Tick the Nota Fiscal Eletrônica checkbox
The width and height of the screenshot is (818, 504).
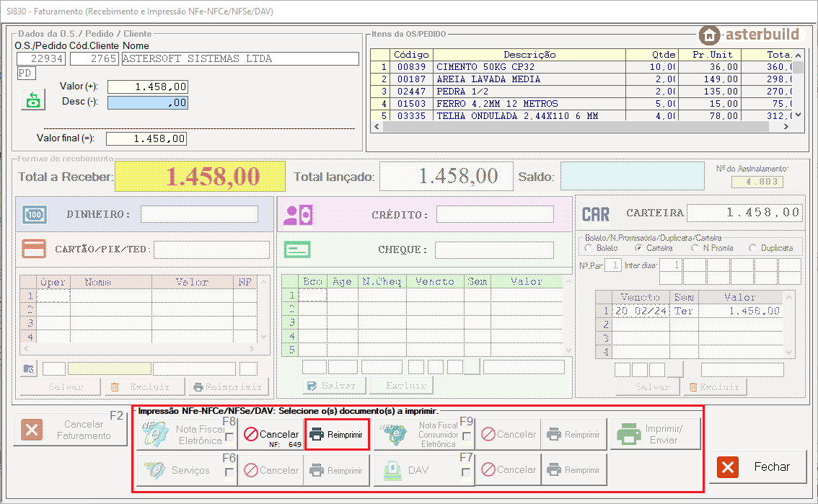(x=229, y=437)
